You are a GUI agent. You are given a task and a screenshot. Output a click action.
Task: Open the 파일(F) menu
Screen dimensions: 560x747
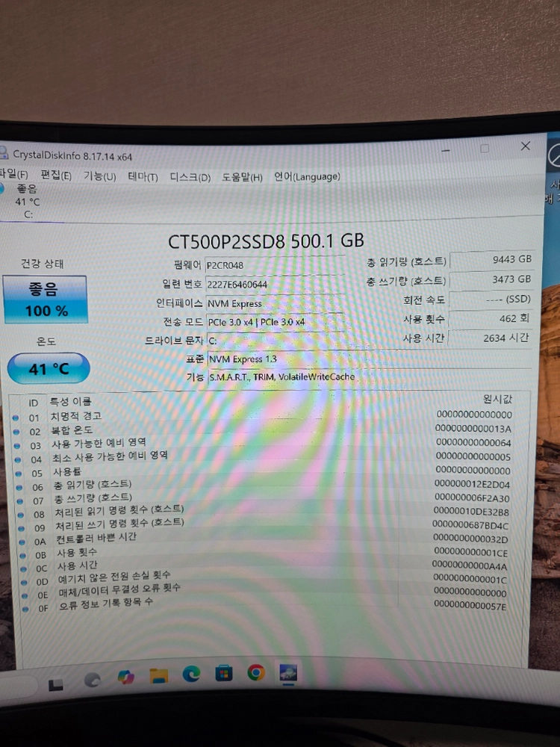(13, 174)
